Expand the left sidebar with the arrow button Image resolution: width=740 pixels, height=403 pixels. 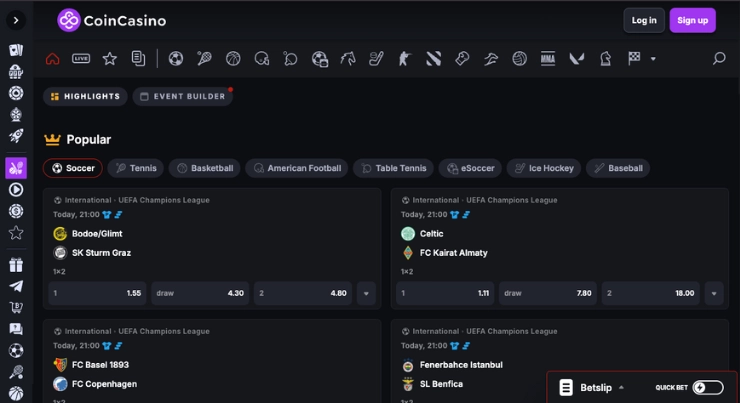pyautogui.click(x=16, y=20)
